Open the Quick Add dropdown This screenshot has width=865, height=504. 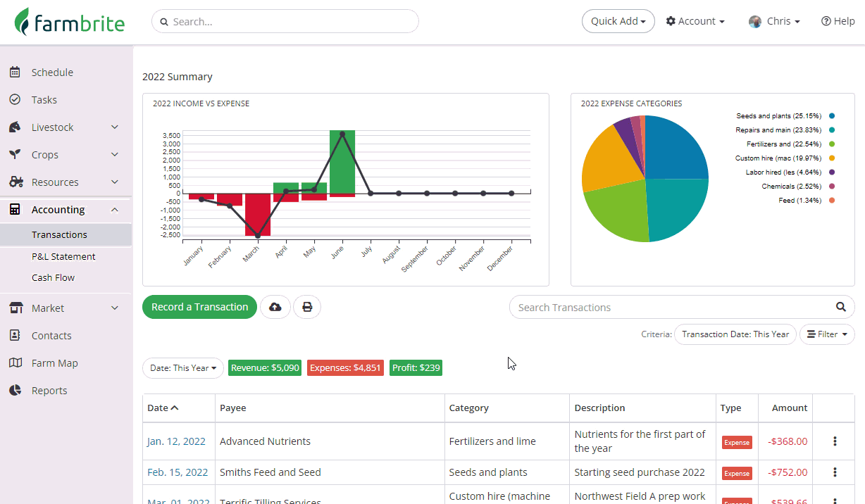[618, 21]
